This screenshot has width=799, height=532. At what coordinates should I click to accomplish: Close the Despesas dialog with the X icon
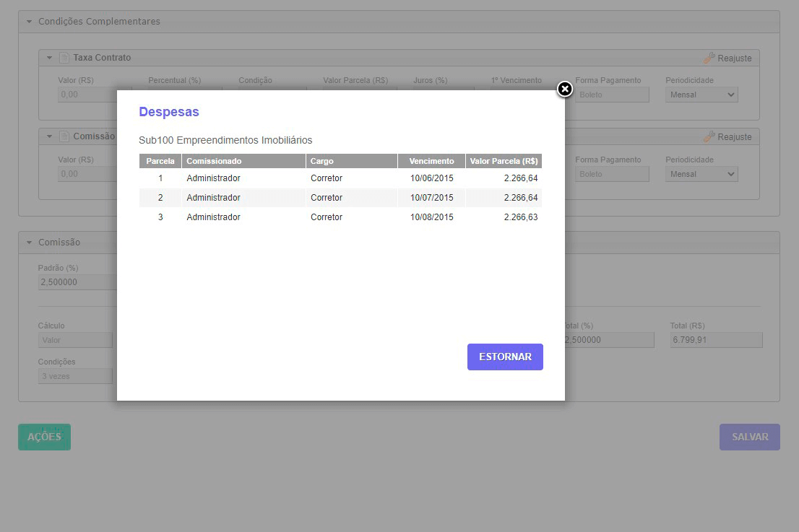coord(565,89)
